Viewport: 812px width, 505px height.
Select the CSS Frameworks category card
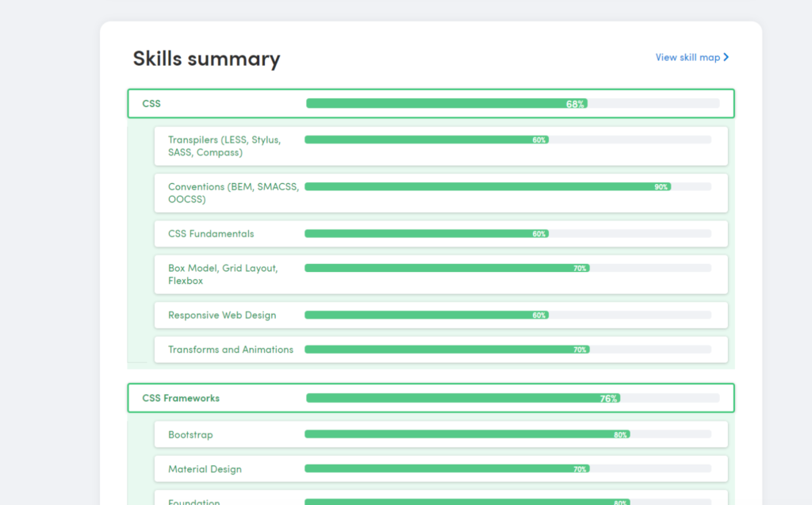[x=431, y=398]
